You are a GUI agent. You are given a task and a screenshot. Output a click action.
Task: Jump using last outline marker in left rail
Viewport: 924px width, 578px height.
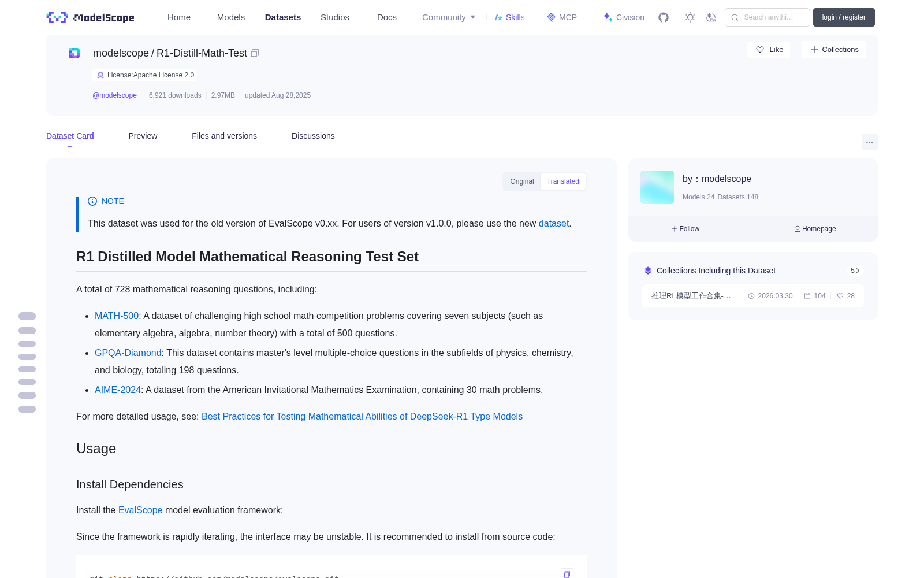pyautogui.click(x=27, y=409)
